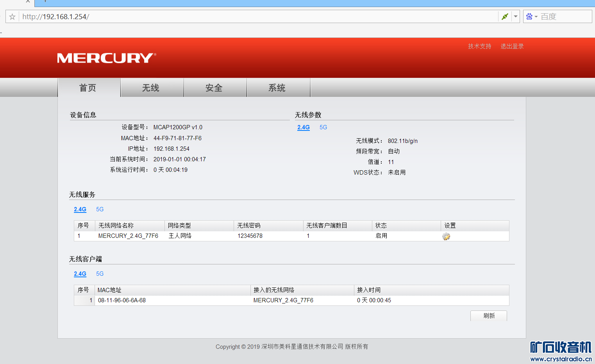Click the settings gear icon for MERCURY_2.4G_77F6
The height and width of the screenshot is (364, 595).
click(446, 236)
